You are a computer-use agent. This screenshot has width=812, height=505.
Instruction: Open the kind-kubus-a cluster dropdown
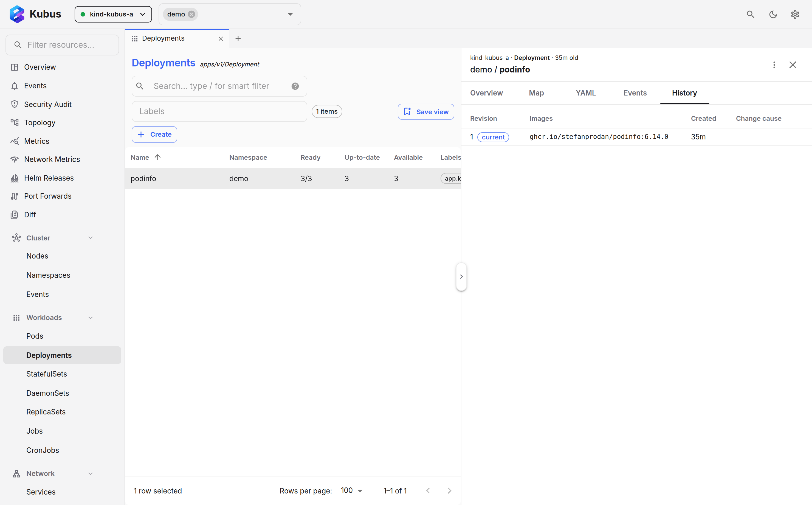coord(113,14)
